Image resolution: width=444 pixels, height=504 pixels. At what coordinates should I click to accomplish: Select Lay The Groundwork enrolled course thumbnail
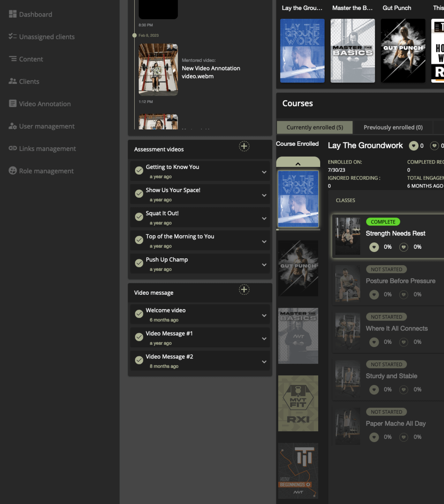[x=298, y=199]
